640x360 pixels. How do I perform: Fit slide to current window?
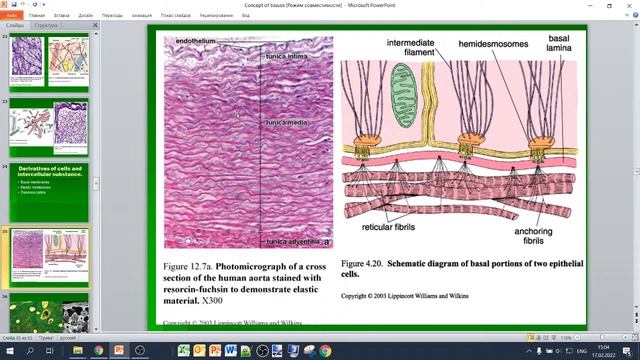pos(635,338)
